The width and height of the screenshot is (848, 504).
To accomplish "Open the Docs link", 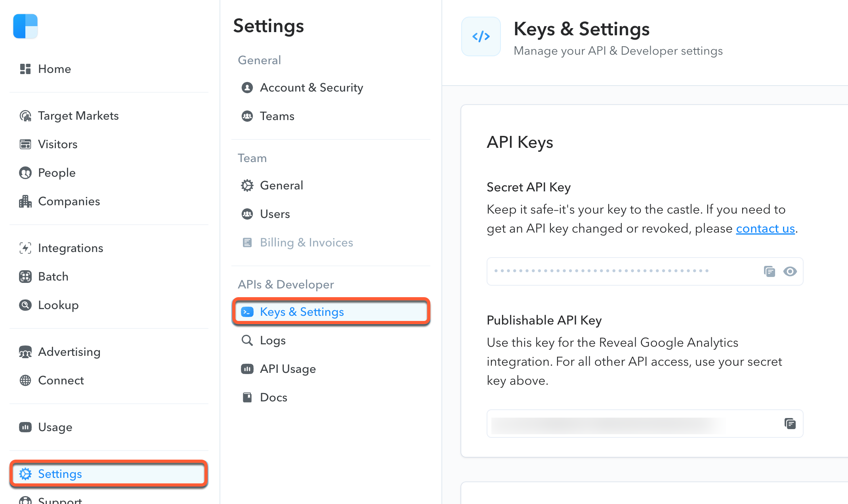I will coord(273,397).
